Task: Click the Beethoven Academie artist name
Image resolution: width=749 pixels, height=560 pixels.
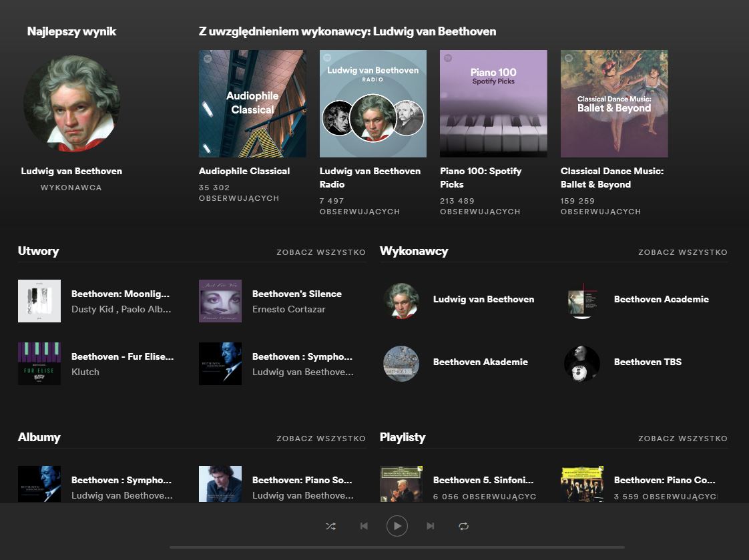Action: (x=662, y=299)
